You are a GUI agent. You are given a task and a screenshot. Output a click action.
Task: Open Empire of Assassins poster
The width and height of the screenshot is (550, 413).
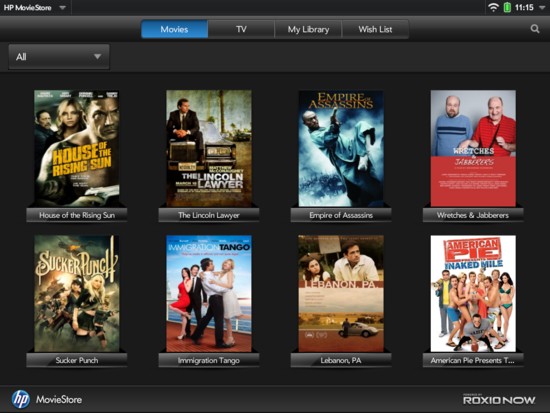341,148
